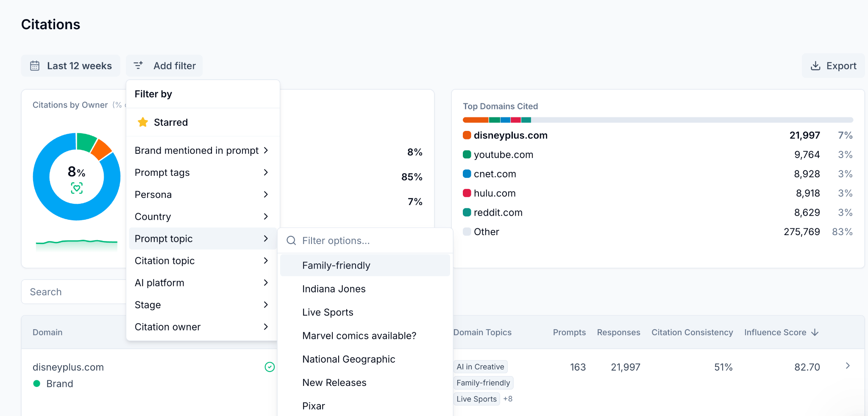
Task: Click the teal reddit.com color swatch
Action: tap(467, 212)
